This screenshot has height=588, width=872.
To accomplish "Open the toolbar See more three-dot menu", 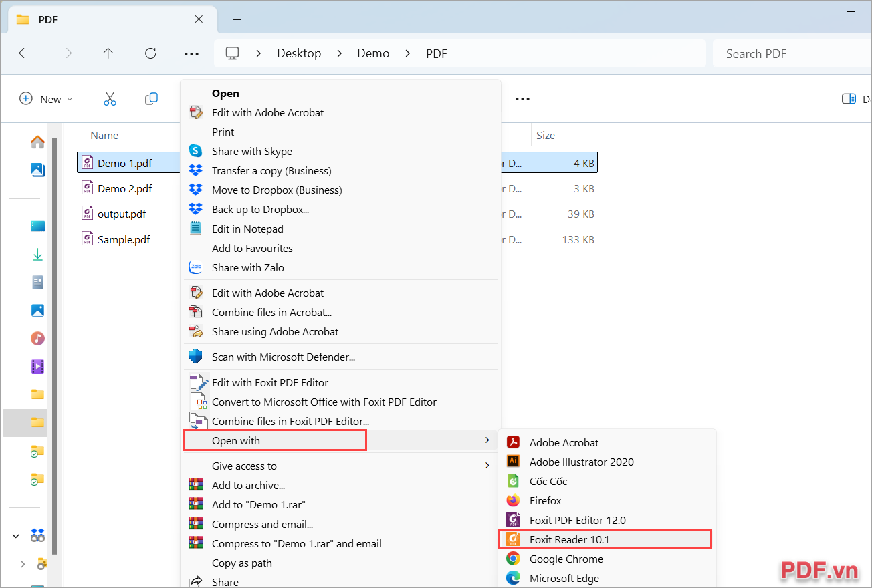I will [x=522, y=99].
